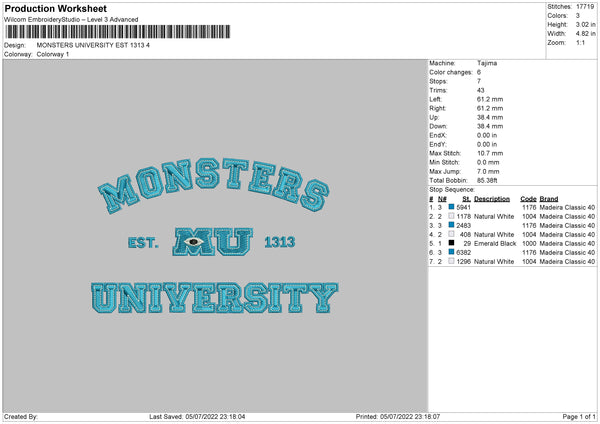Click 'Natural White' in stop row 2
Image resolution: width=600 pixels, height=424 pixels.
point(494,217)
